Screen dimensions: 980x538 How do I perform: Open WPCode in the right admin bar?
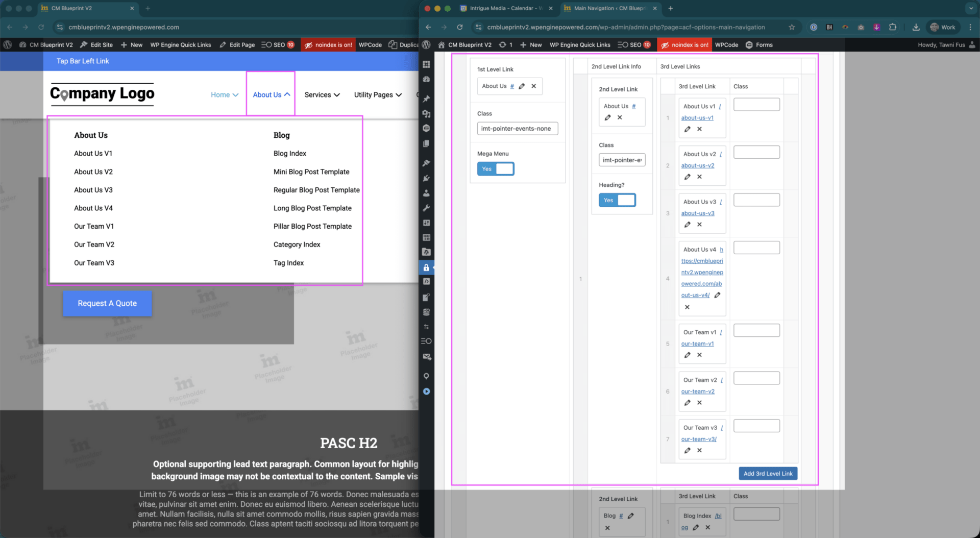[726, 45]
